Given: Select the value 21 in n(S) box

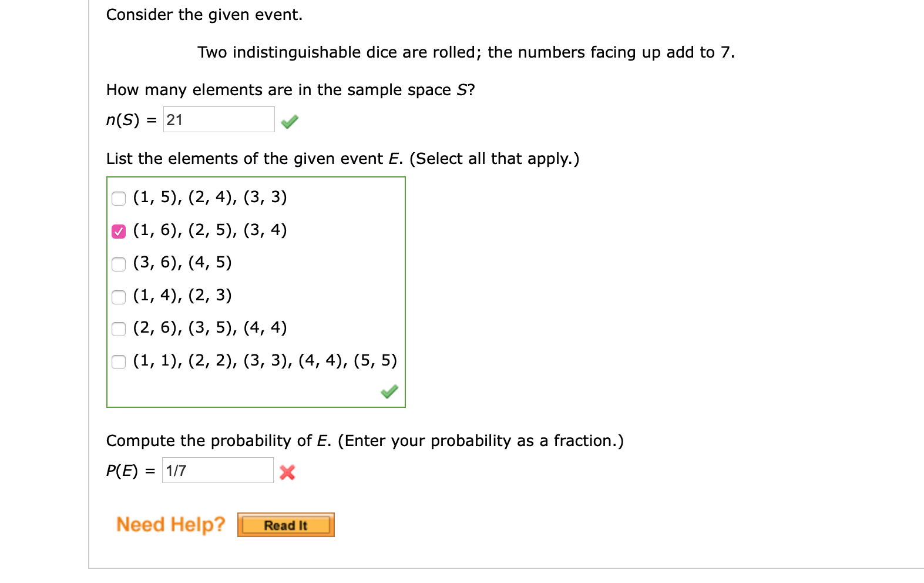Looking at the screenshot, I should 174,120.
